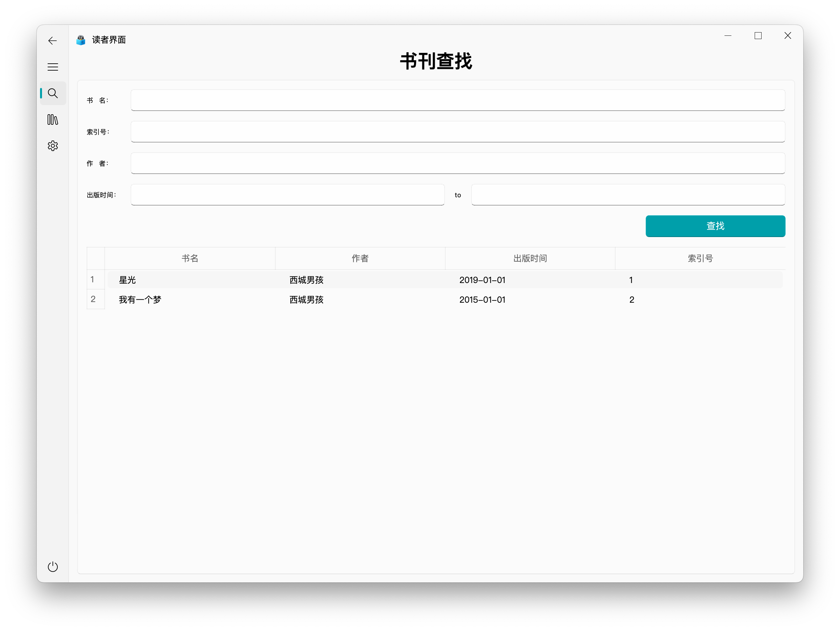Maximize the reader window
The height and width of the screenshot is (631, 840).
tap(758, 36)
